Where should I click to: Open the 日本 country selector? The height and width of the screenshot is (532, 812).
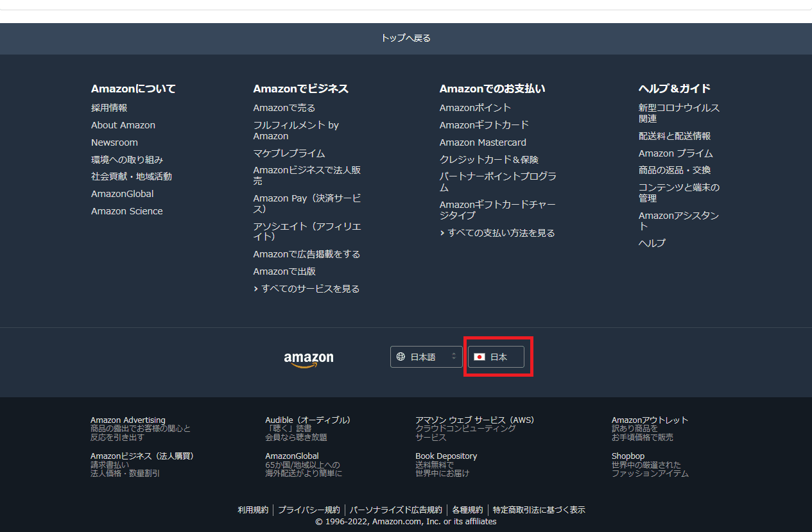point(496,357)
